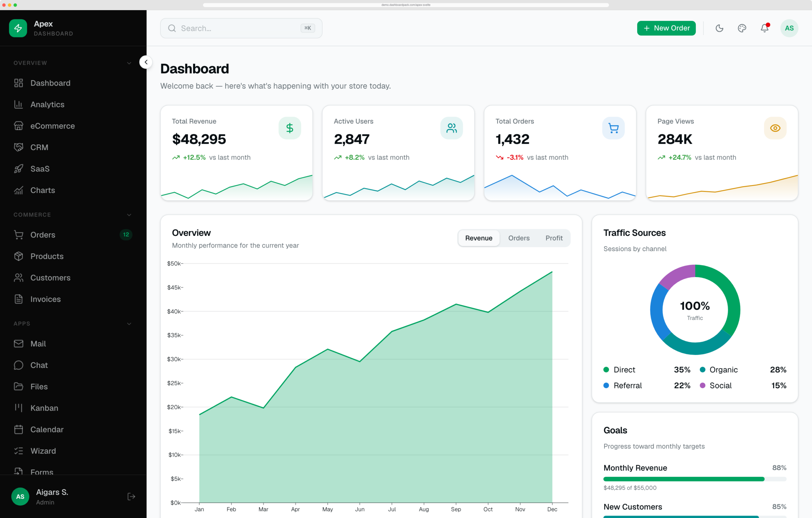Collapse the COMMERCE section chevron

coord(129,215)
